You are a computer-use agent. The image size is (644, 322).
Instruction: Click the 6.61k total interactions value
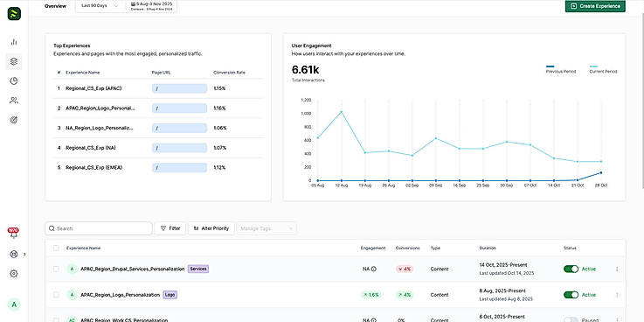[305, 70]
